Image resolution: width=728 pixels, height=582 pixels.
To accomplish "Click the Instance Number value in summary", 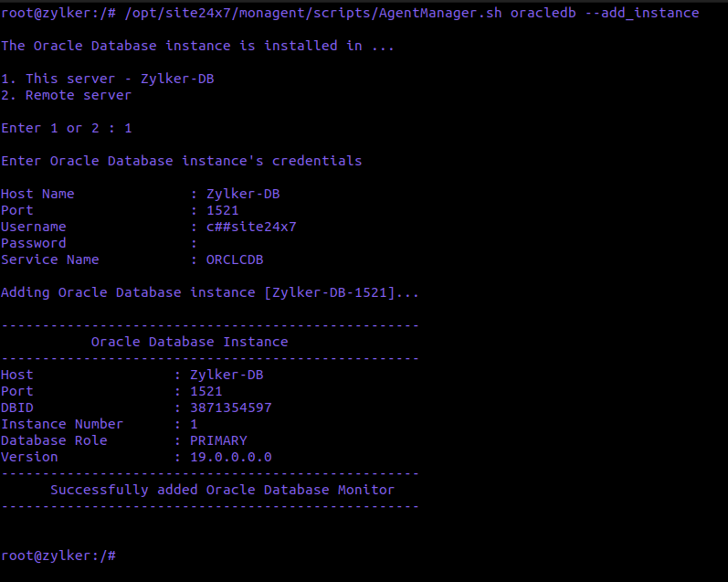I will tap(194, 424).
